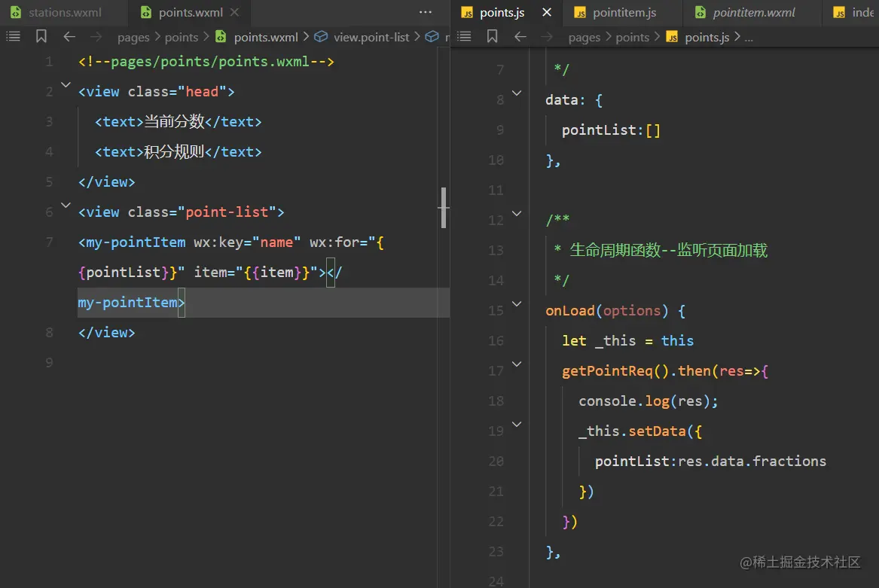The image size is (879, 588).
Task: Collapse the data object fold arrow
Action: tap(516, 93)
